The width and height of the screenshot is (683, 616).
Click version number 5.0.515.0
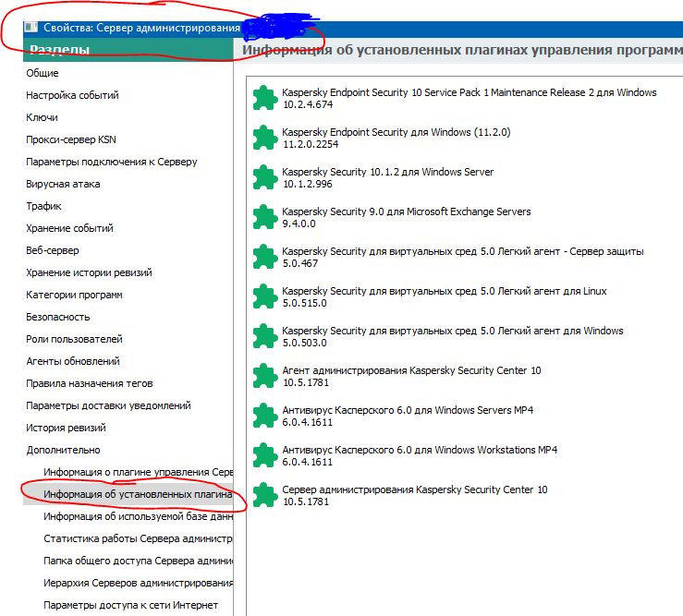tap(304, 303)
